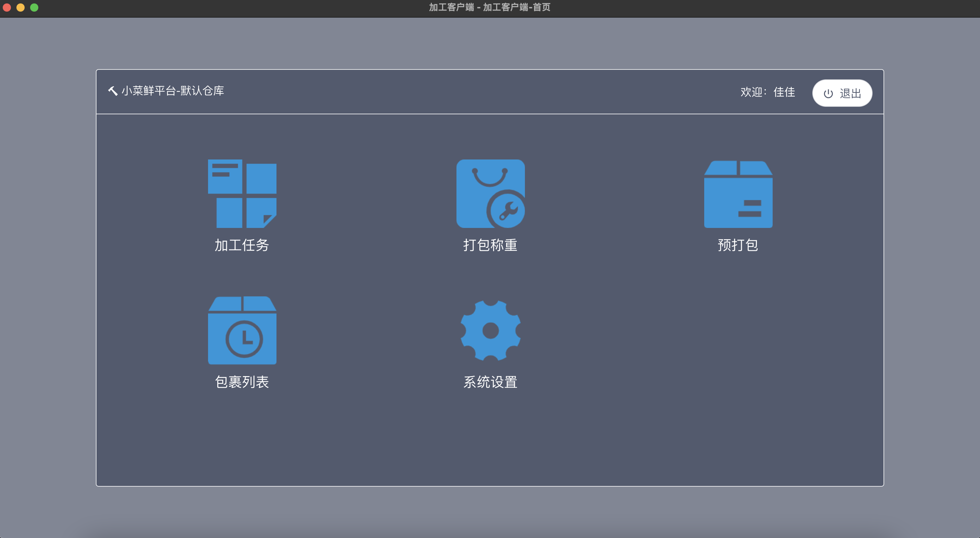
Task: Open the 预打包 box icon
Action: point(738,194)
